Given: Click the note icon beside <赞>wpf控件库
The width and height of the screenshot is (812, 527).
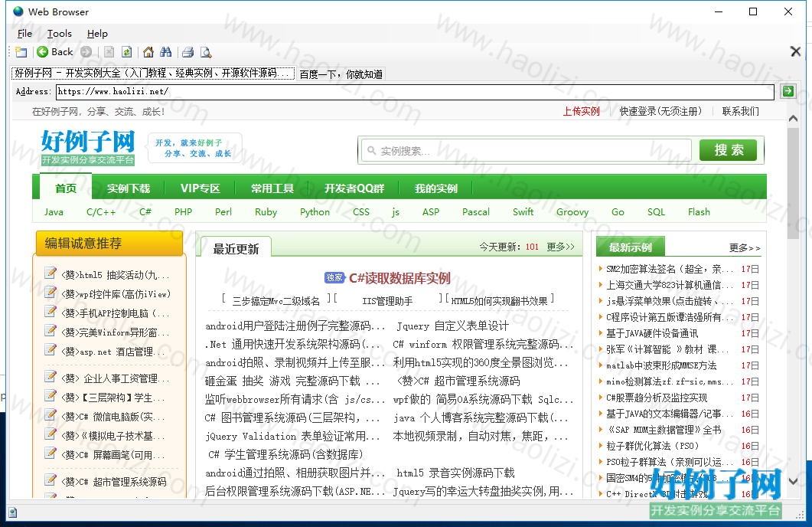Looking at the screenshot, I should pos(51,293).
